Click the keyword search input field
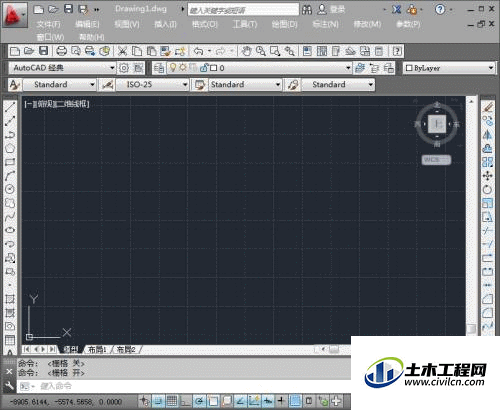This screenshot has height=410, width=500. tap(243, 10)
